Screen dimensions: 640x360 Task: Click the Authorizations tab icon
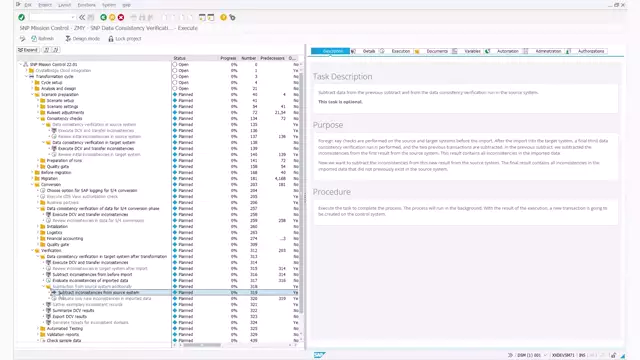[x=568, y=51]
